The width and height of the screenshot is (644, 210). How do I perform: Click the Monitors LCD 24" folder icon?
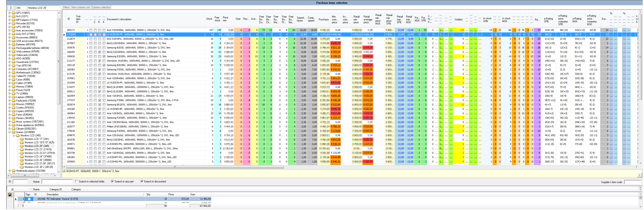22,156
